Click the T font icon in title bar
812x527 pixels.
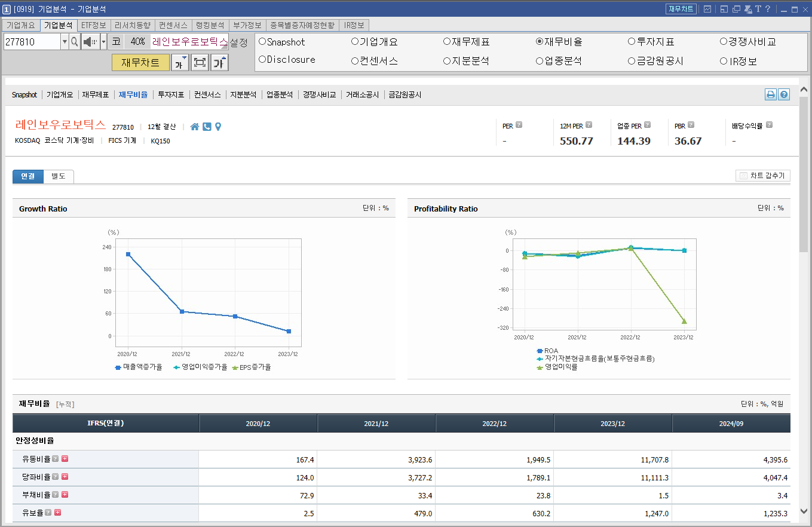[x=758, y=9]
